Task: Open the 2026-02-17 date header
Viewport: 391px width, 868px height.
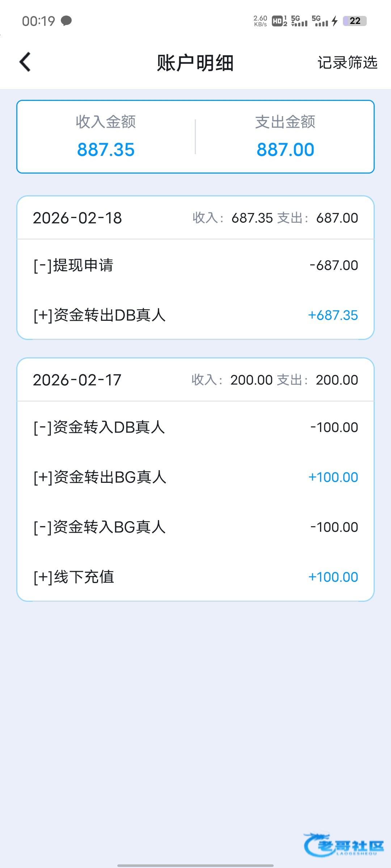Action: tap(195, 380)
